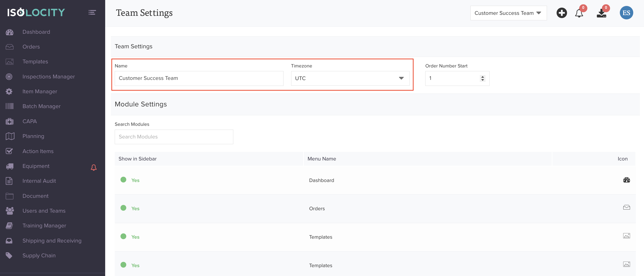Toggle Show in Sidebar for Dashboard

point(123,180)
